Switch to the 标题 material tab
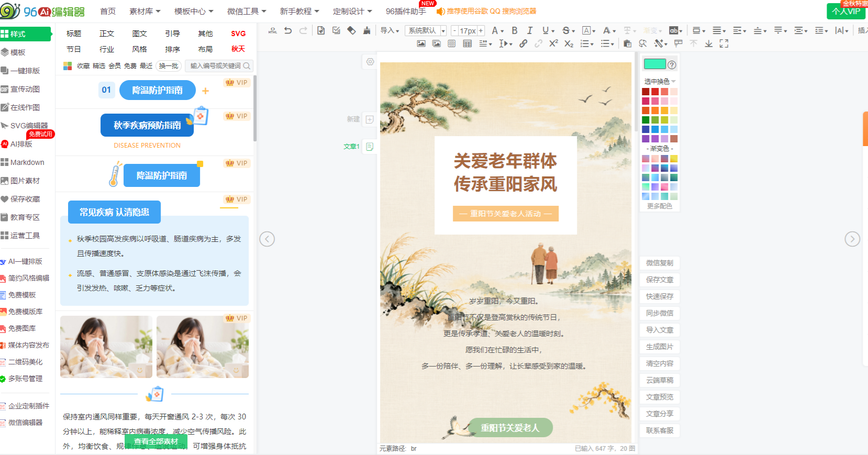 point(74,34)
